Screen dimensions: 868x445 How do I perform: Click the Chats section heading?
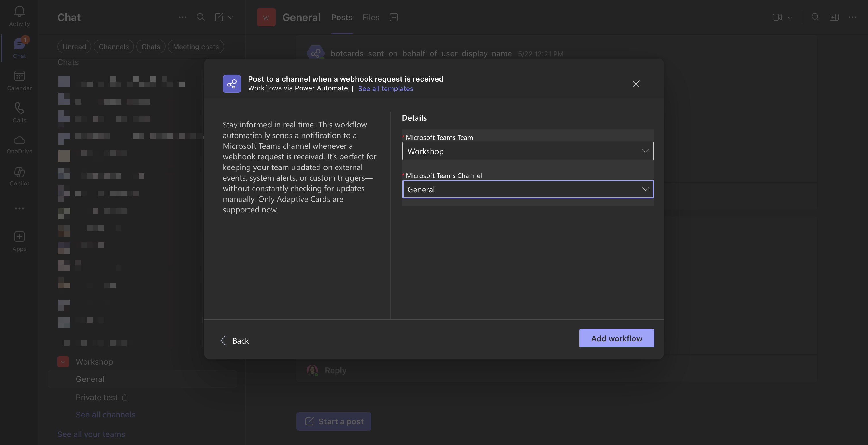(x=68, y=62)
